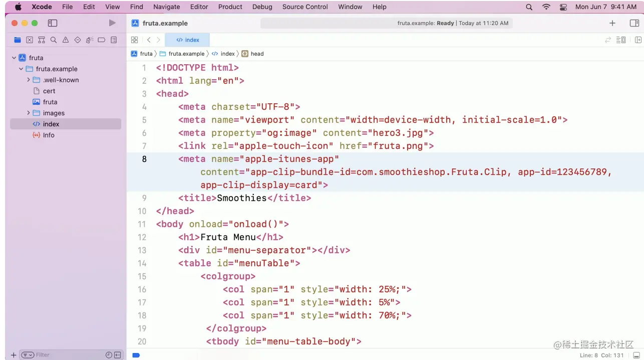Open the Debug navigator spray icon

point(90,40)
